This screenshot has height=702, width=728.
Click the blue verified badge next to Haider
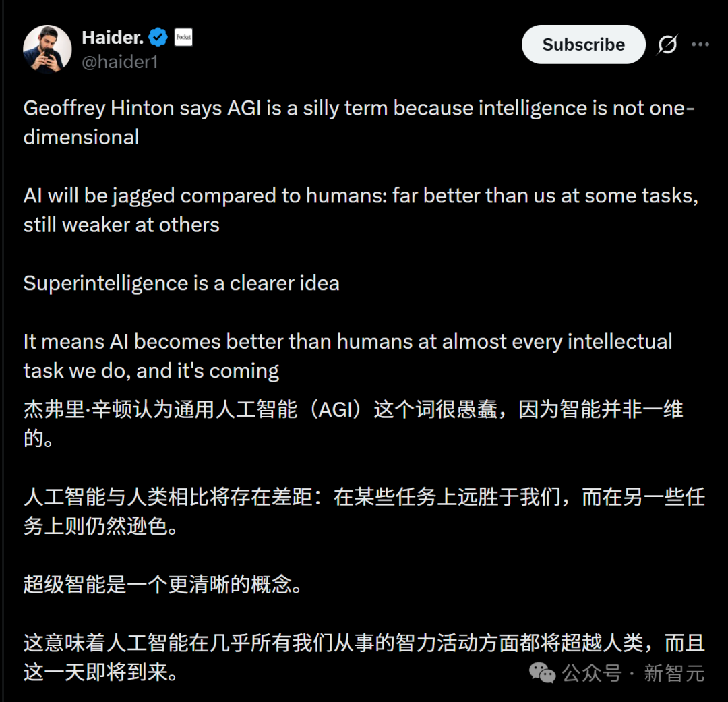[x=156, y=38]
